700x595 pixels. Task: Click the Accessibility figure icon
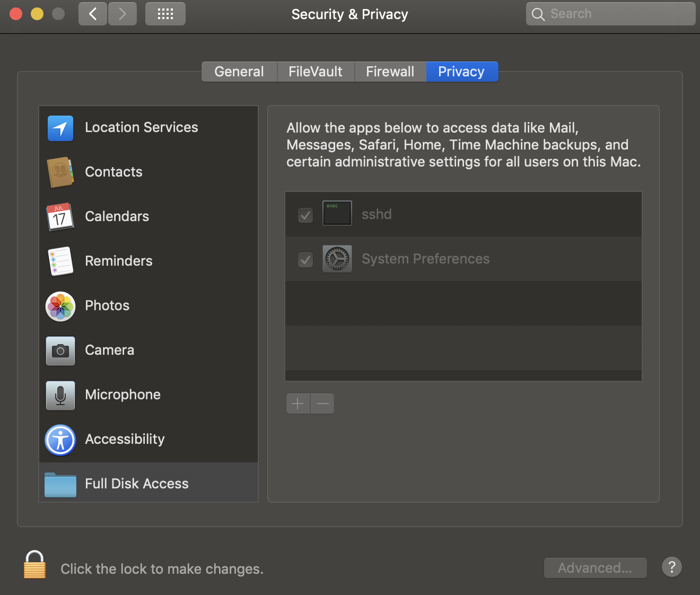point(60,440)
